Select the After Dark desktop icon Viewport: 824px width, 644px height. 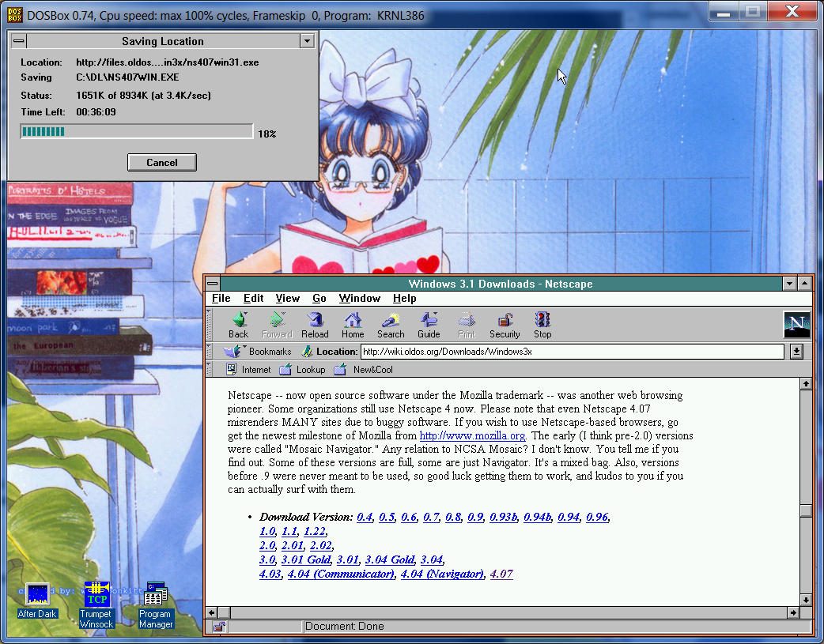[37, 601]
